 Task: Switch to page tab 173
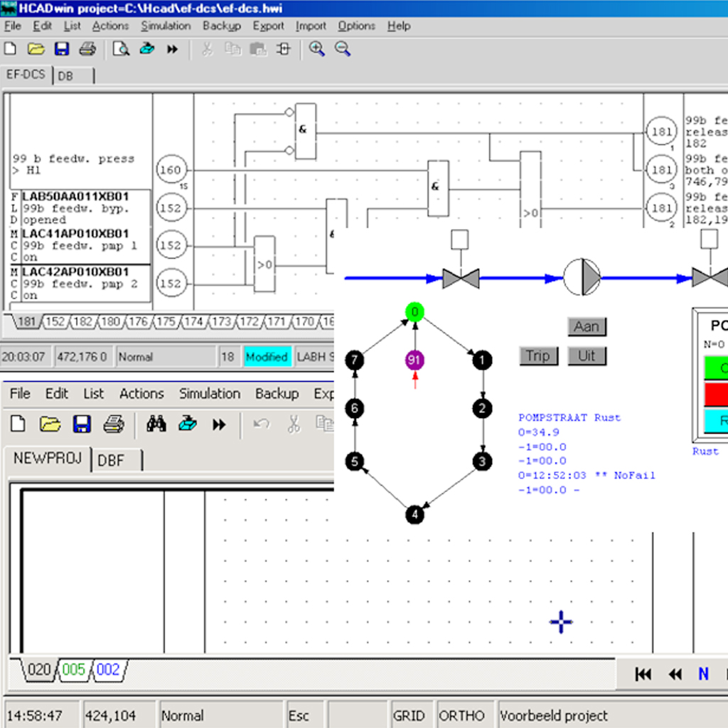click(x=222, y=322)
